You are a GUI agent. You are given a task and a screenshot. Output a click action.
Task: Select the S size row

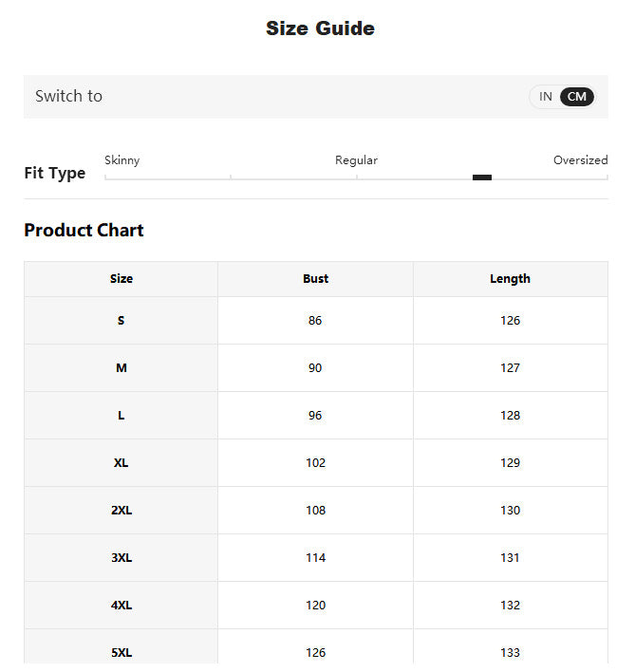[x=316, y=320]
